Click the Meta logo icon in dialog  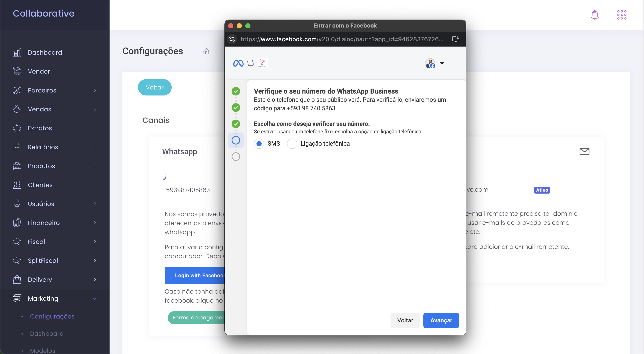239,63
